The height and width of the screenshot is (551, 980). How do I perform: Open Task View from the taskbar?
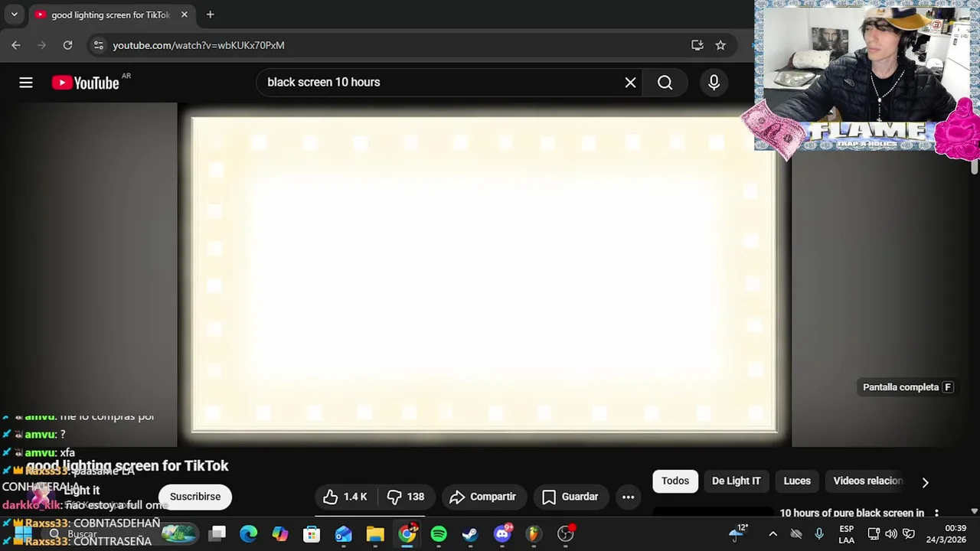click(x=217, y=533)
